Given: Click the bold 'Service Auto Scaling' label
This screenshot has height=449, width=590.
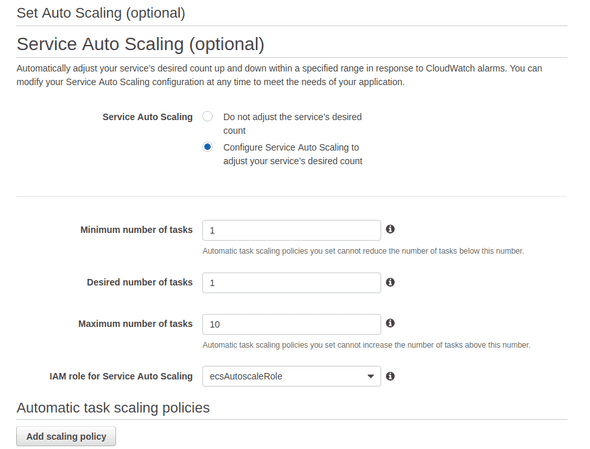Looking at the screenshot, I should pyautogui.click(x=148, y=117).
